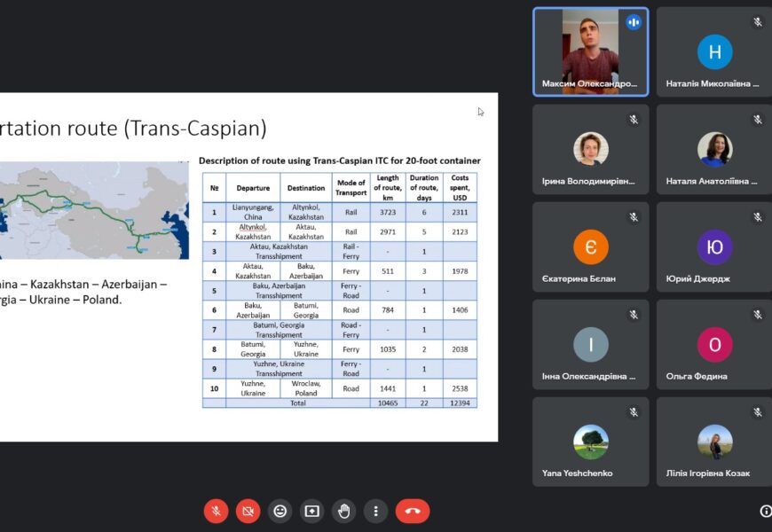Click Інна Олександрівна's gray avatar circle
The image size is (772, 532).
[591, 344]
